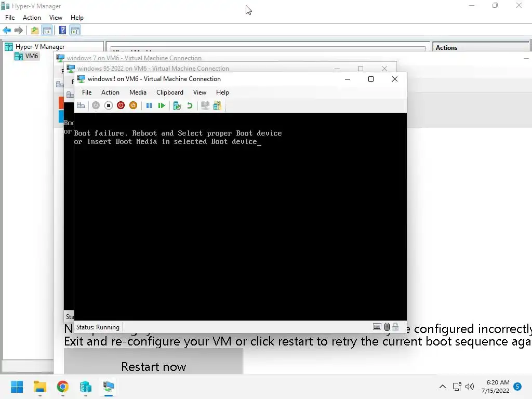532x399 pixels.
Task: Click the mouse status bar icon
Action: pyautogui.click(x=387, y=327)
